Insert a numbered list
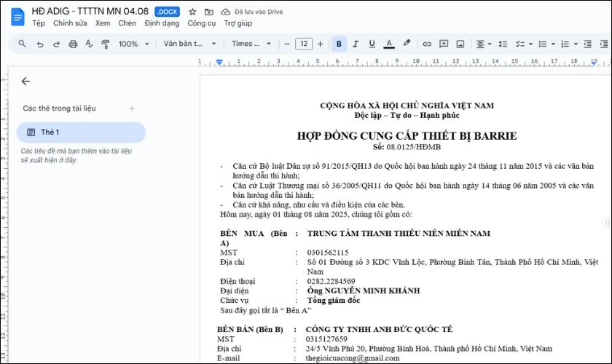This screenshot has height=364, width=612. pyautogui.click(x=565, y=44)
